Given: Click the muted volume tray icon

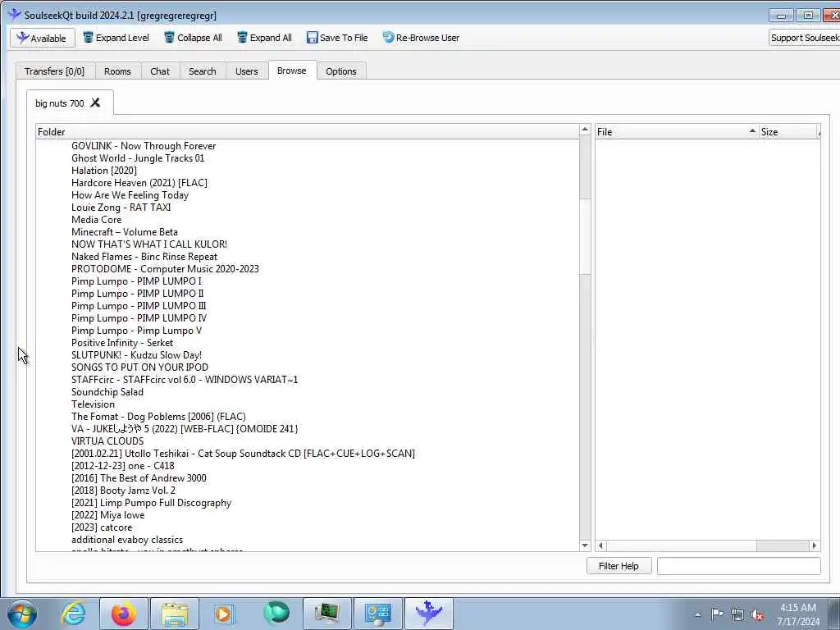Looking at the screenshot, I should (x=757, y=615).
